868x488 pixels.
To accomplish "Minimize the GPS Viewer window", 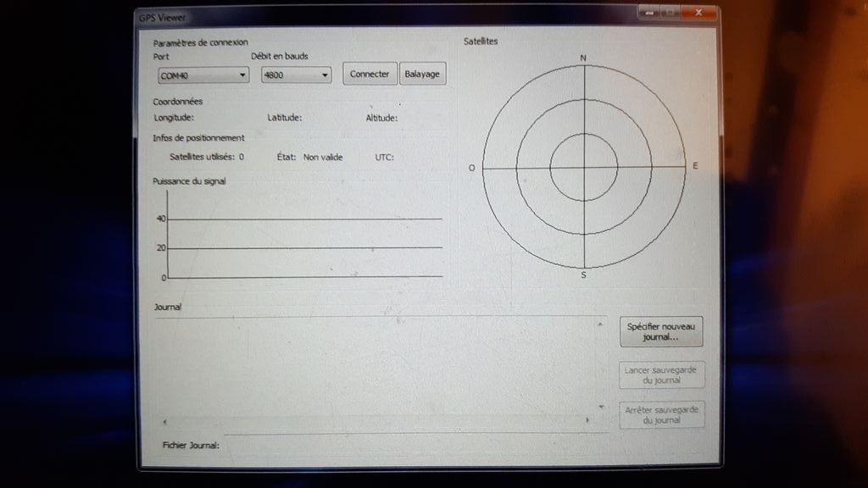I will 649,12.
